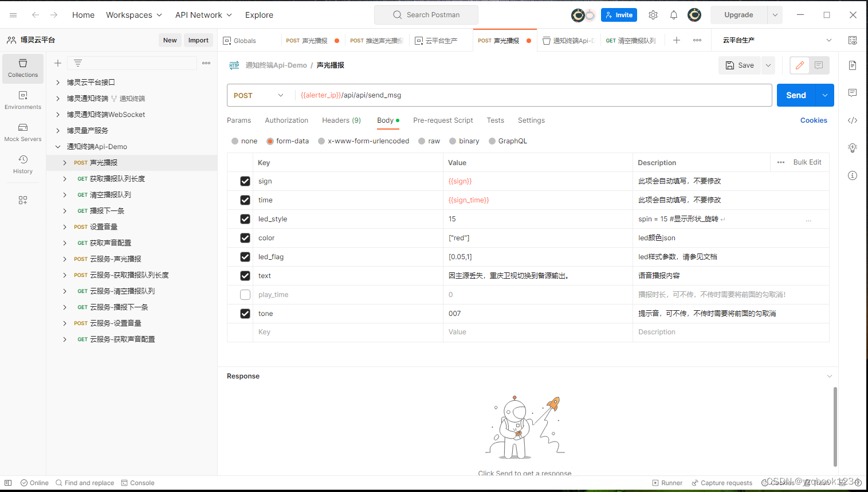Open the POST method dropdown

point(258,95)
